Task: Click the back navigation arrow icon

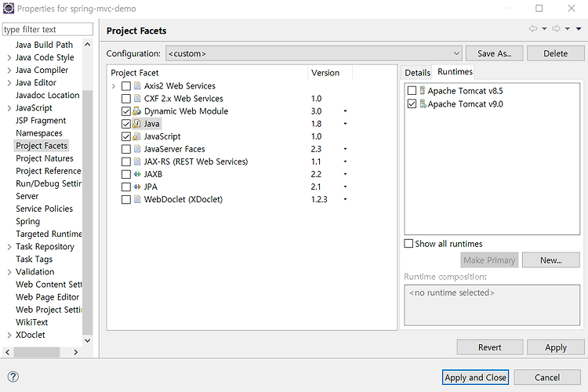Action: 533,28
